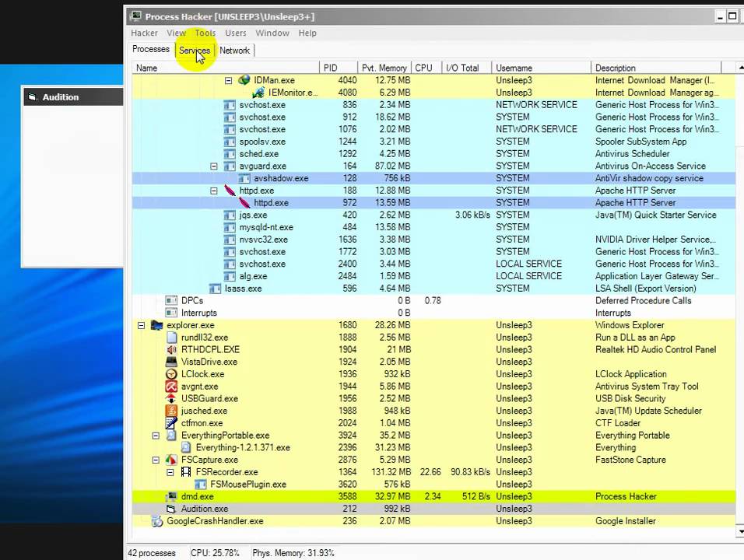The width and height of the screenshot is (744, 560).
Task: Click the FSCapture.exe icon
Action: click(x=171, y=460)
